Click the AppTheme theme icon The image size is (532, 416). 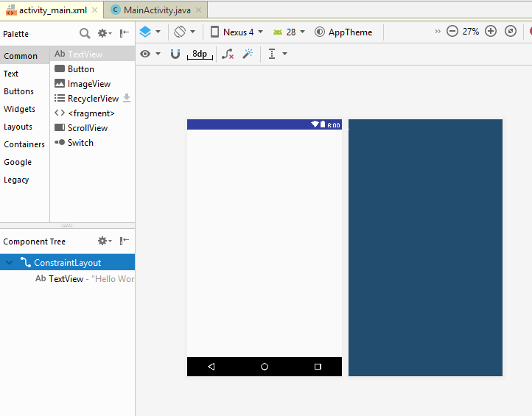coord(319,32)
